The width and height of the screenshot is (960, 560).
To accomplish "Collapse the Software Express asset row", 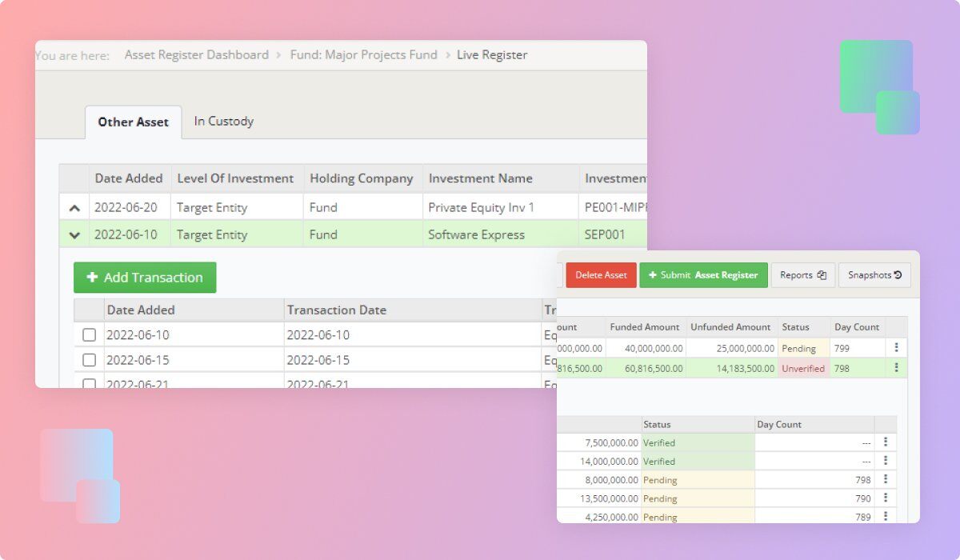I will (74, 234).
